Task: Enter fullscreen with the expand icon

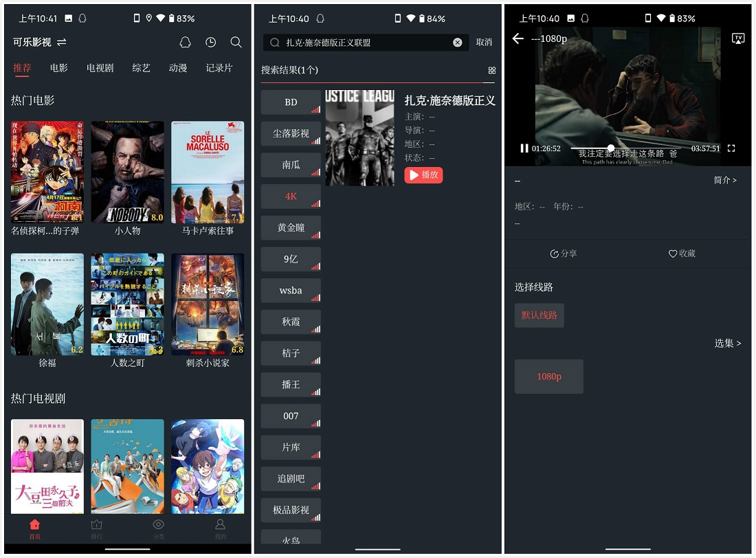Action: pos(731,148)
